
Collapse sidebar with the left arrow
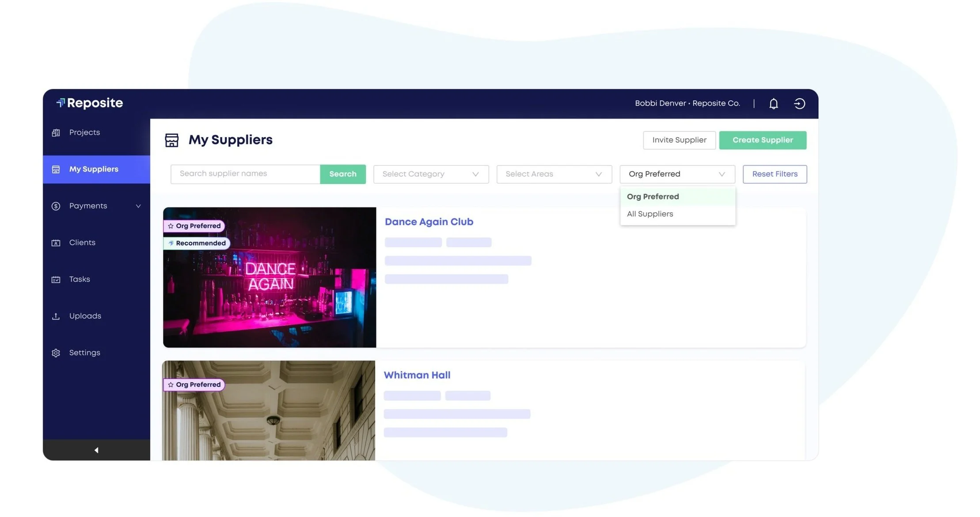click(96, 450)
